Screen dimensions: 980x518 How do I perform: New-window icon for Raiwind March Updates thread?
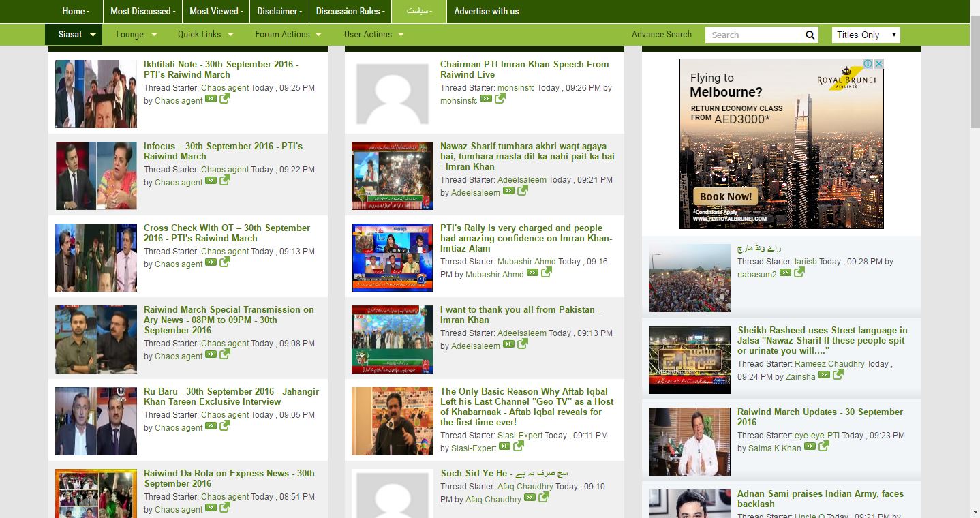click(823, 446)
